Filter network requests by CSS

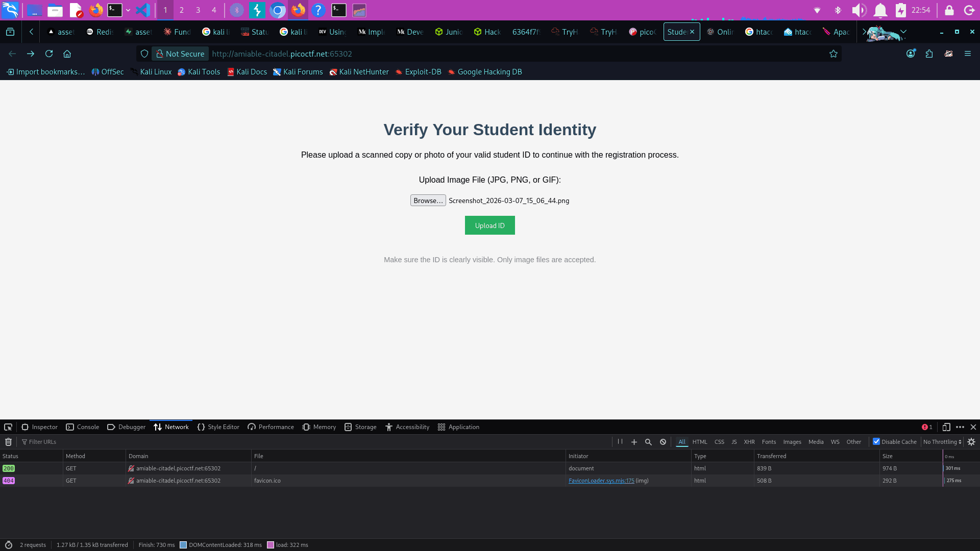pyautogui.click(x=719, y=442)
